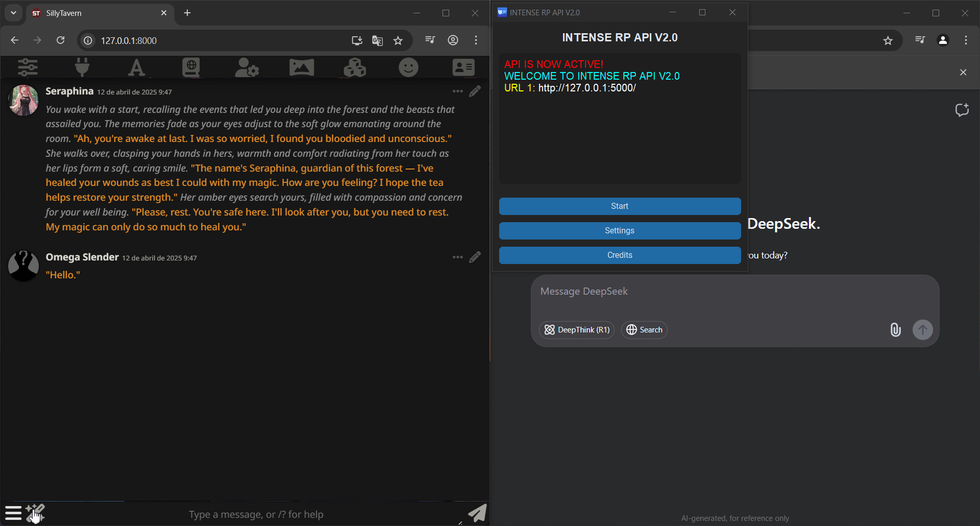Edit Omega Slender's message with pencil icon
Screen dimensions: 980x526
click(475, 257)
